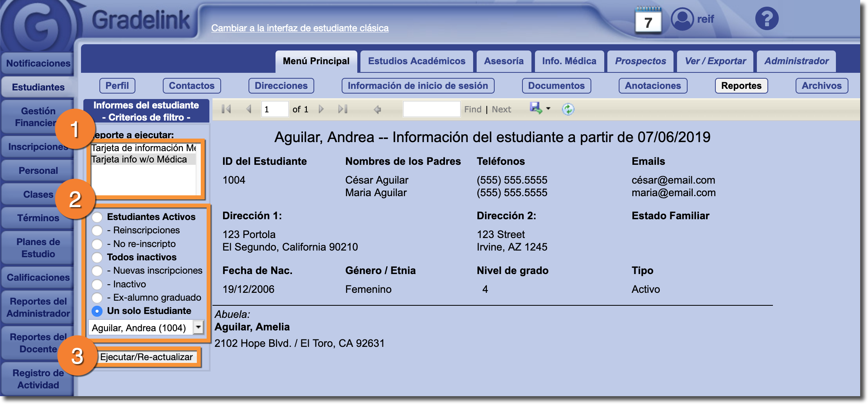868x404 pixels.
Task: Choose the Todos inactivos radio button
Action: 97,258
